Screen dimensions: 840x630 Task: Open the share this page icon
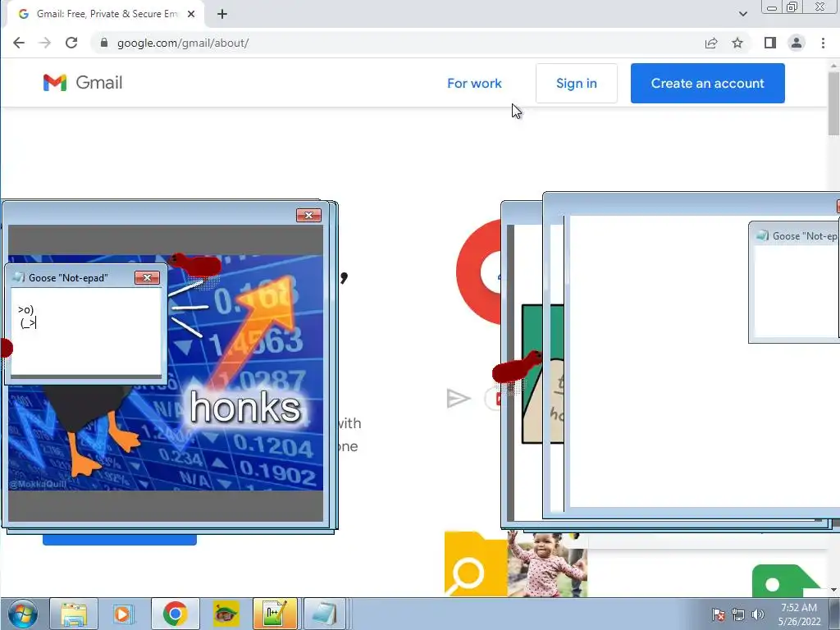tap(711, 43)
